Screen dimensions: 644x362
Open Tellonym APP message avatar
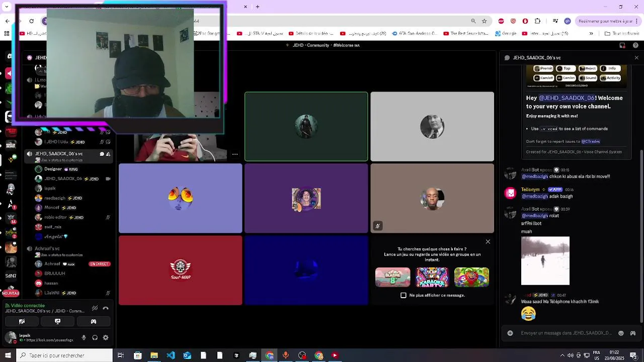(x=511, y=193)
